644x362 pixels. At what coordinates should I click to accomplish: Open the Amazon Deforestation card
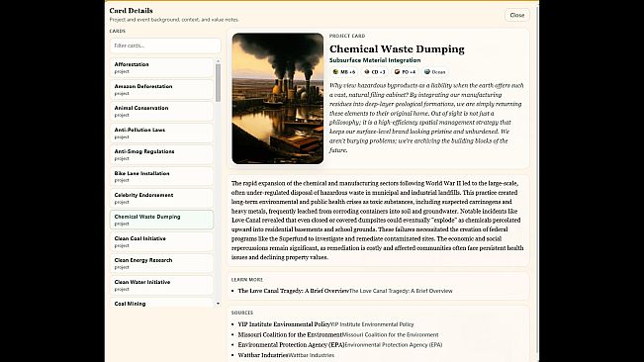[x=161, y=89]
